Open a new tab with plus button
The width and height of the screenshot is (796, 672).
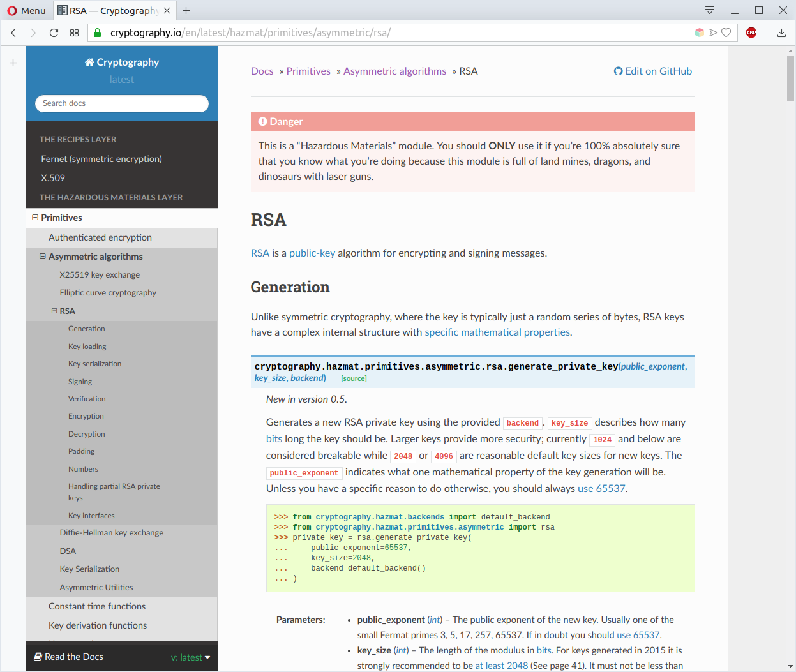pos(186,10)
